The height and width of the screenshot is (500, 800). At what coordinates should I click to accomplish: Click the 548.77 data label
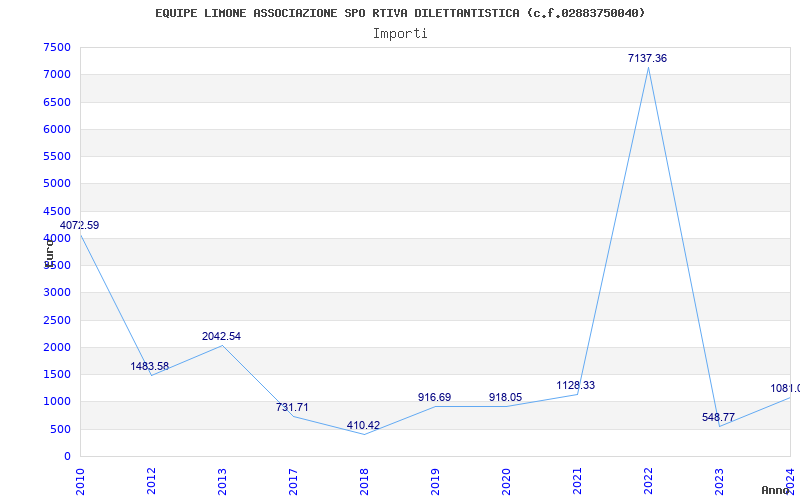718,417
